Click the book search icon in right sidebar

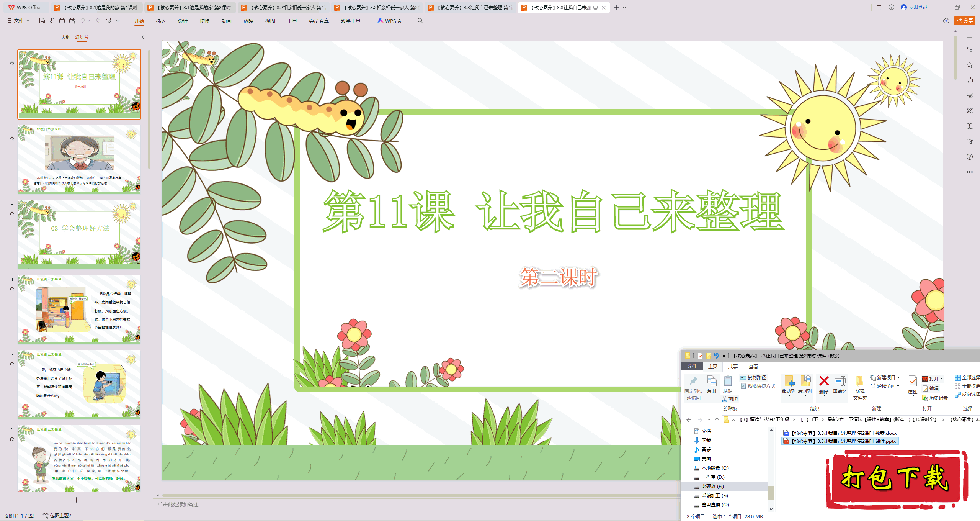point(970,126)
